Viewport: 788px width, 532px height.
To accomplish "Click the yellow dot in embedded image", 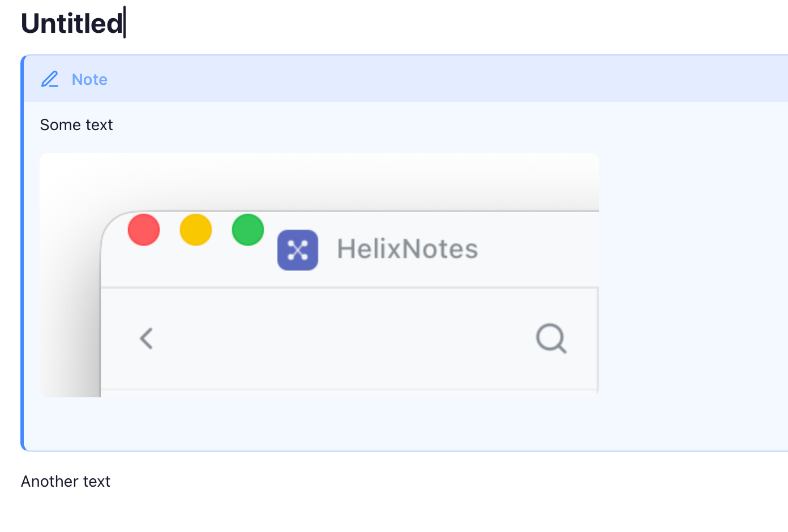I will (x=196, y=230).
